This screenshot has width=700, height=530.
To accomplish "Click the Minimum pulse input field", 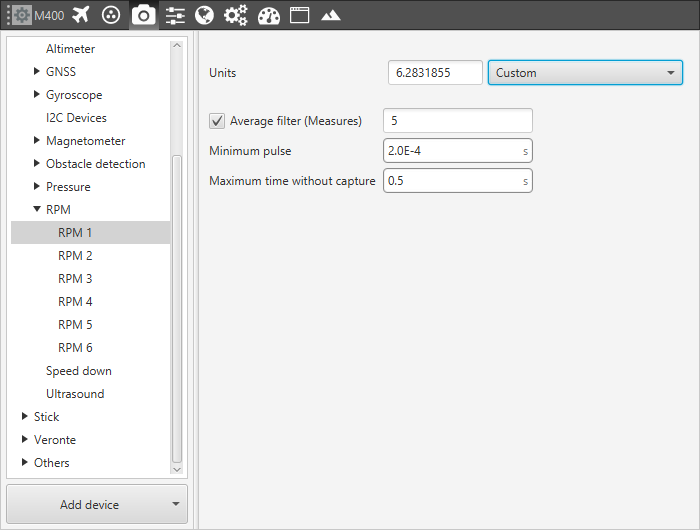I will [458, 150].
